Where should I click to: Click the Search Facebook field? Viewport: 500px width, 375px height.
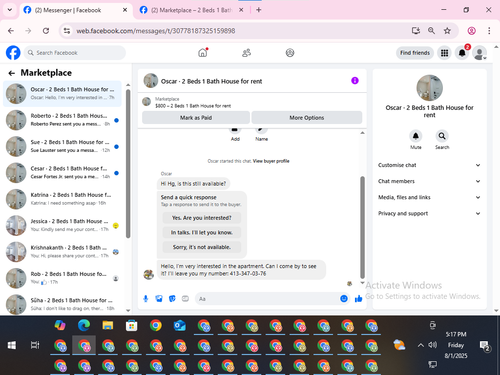(x=75, y=53)
